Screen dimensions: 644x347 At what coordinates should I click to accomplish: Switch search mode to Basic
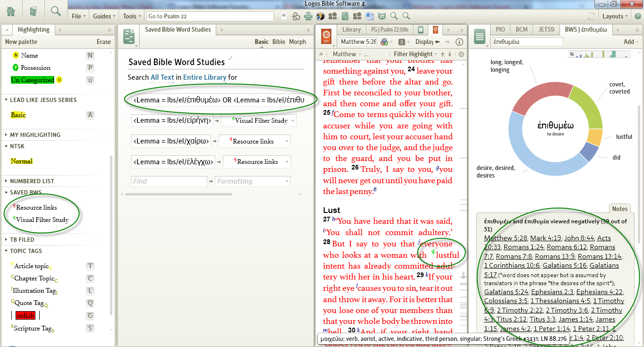262,42
